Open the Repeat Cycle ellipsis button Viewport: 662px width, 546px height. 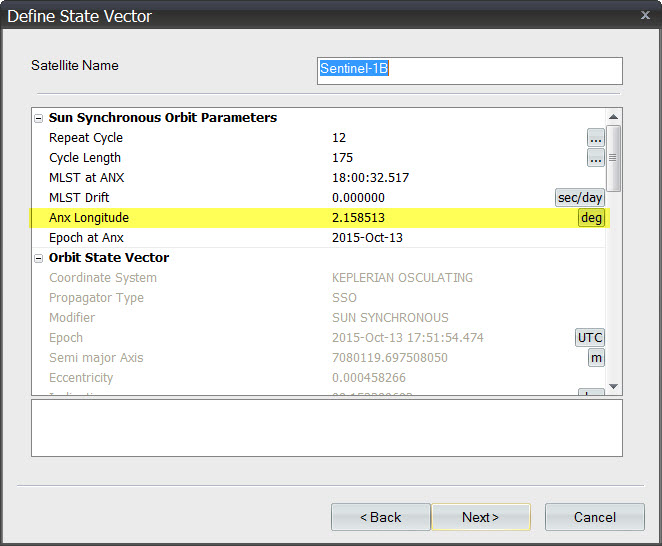point(595,138)
